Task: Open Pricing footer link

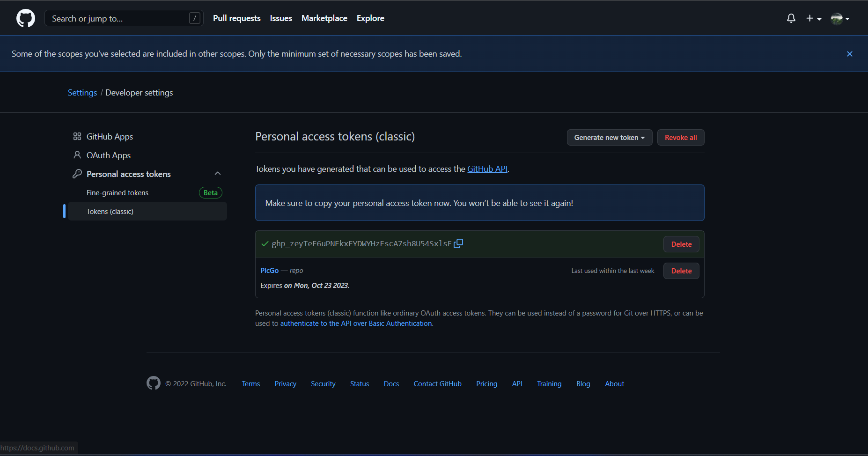Action: tap(487, 384)
